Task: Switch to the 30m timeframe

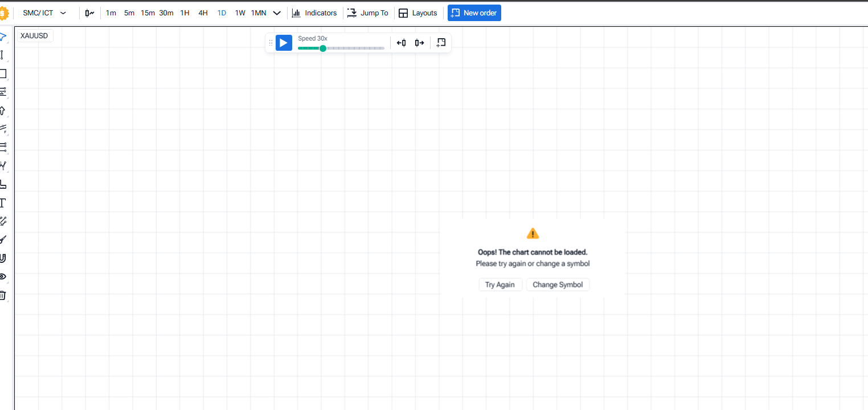Action: pyautogui.click(x=166, y=13)
